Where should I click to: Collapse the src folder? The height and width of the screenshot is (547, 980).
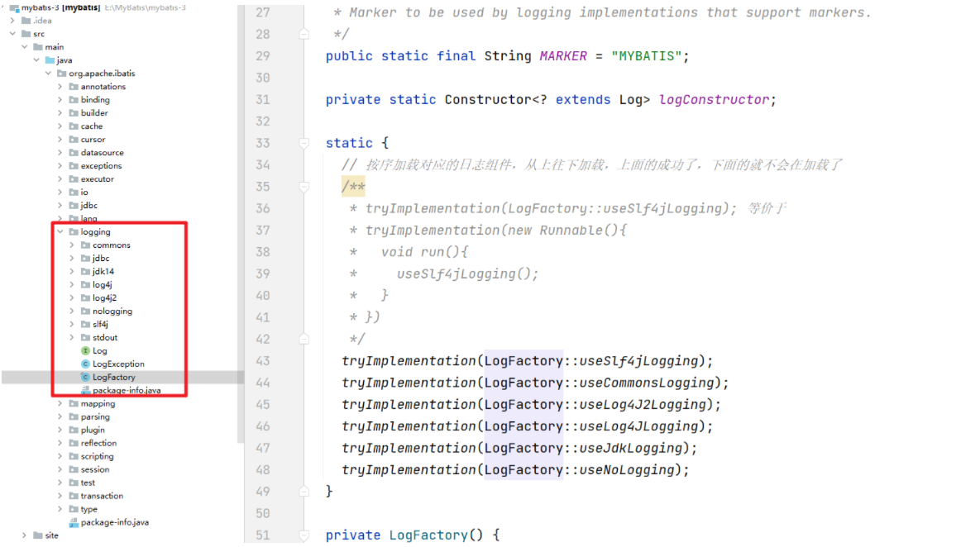13,34
